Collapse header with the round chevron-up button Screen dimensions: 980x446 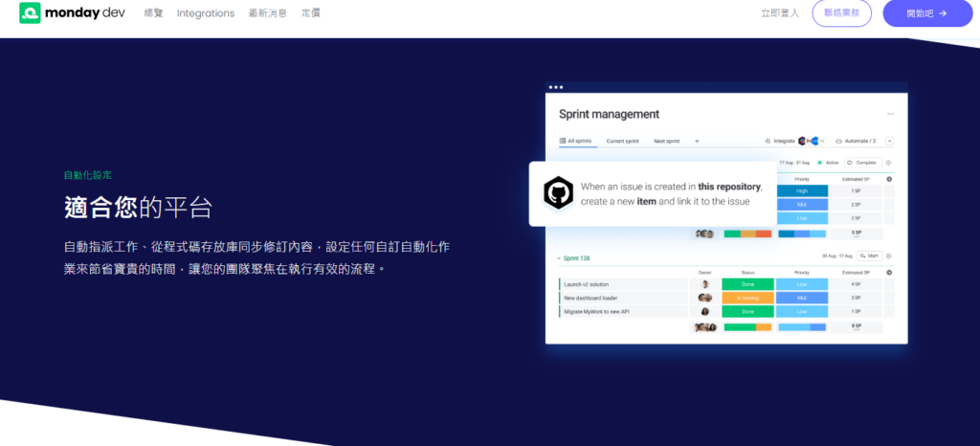(889, 142)
